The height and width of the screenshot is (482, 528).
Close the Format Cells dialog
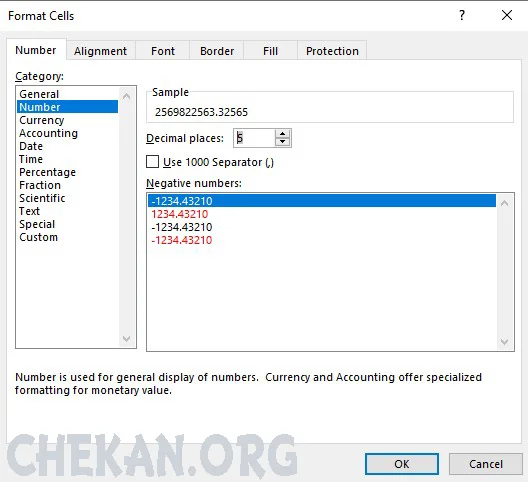tap(507, 15)
